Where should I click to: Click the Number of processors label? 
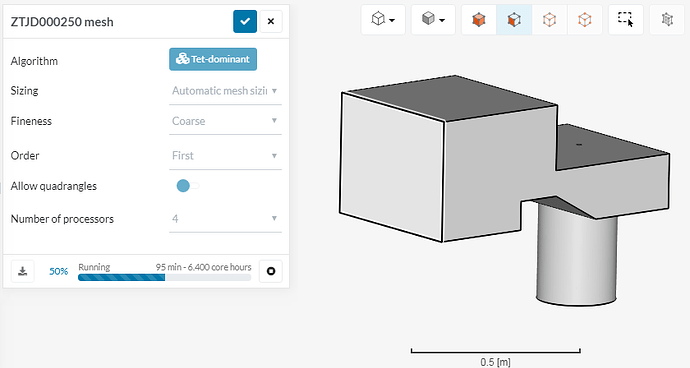(x=62, y=219)
